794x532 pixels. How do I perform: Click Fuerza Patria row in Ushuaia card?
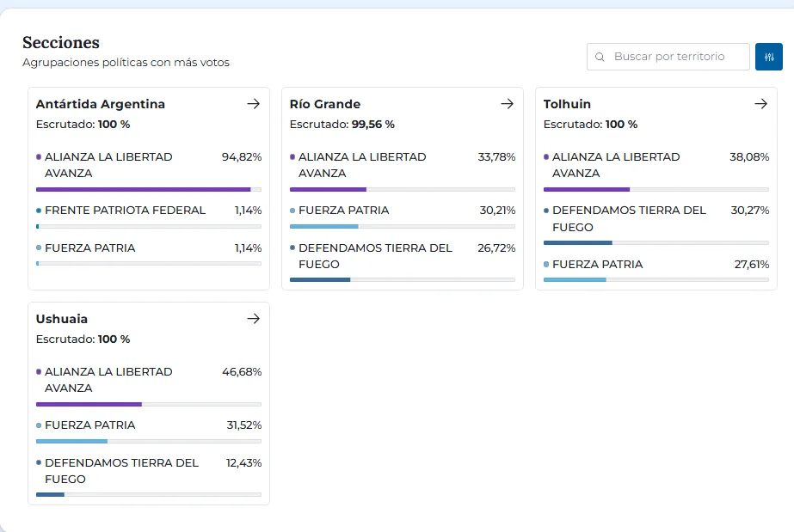(89, 425)
